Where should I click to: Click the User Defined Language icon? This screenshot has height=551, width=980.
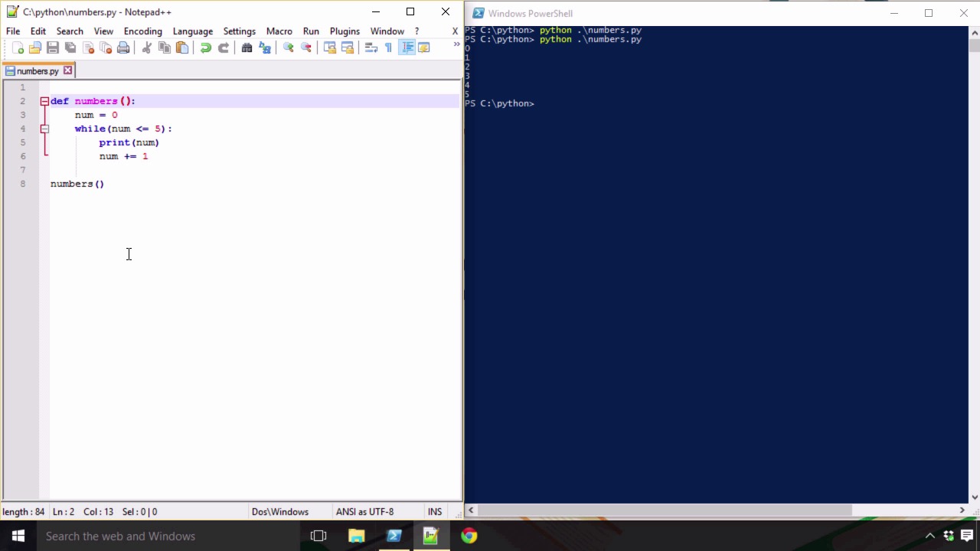pyautogui.click(x=424, y=47)
